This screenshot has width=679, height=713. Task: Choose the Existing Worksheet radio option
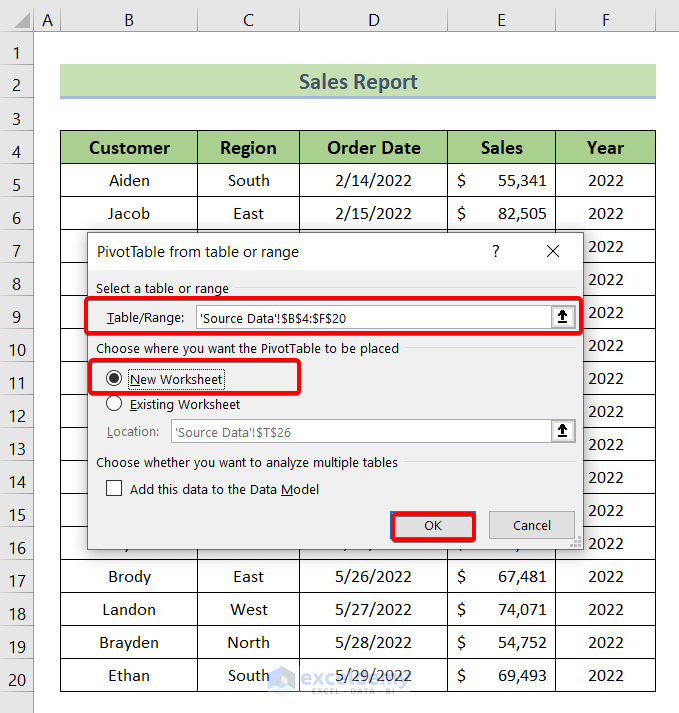[114, 404]
